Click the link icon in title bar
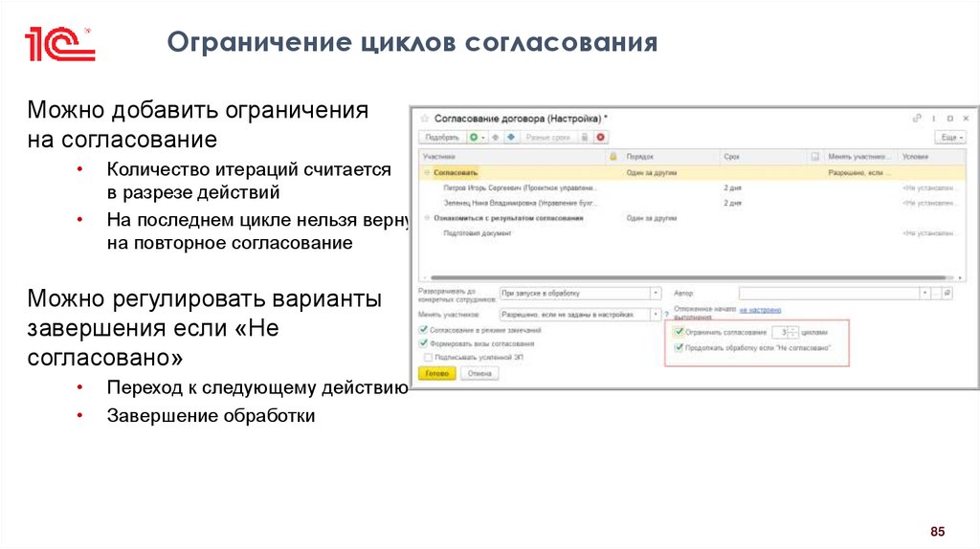This screenshot has height=549, width=980. click(917, 118)
